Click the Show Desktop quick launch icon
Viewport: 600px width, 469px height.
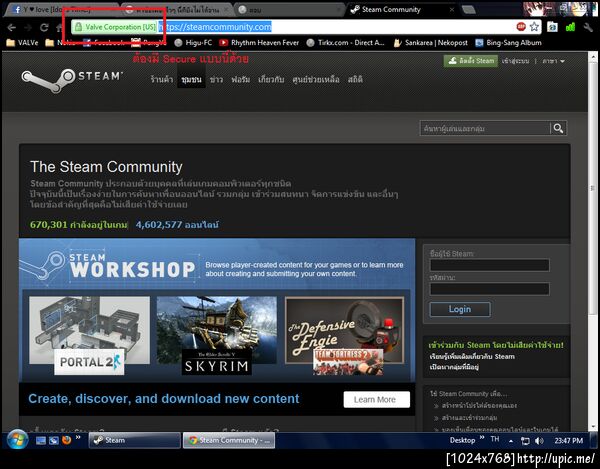coord(41,440)
